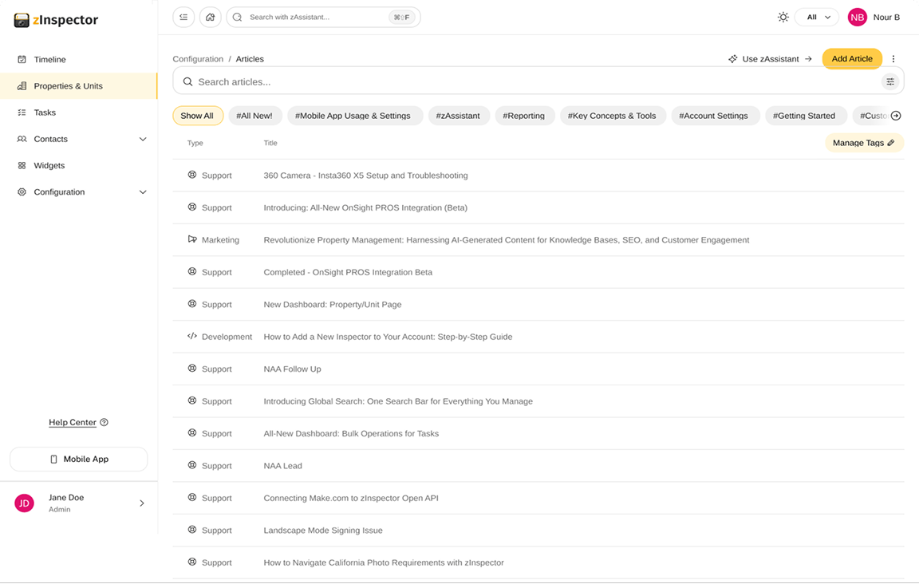Click the Support icon for the NAA Lead row

click(191, 465)
